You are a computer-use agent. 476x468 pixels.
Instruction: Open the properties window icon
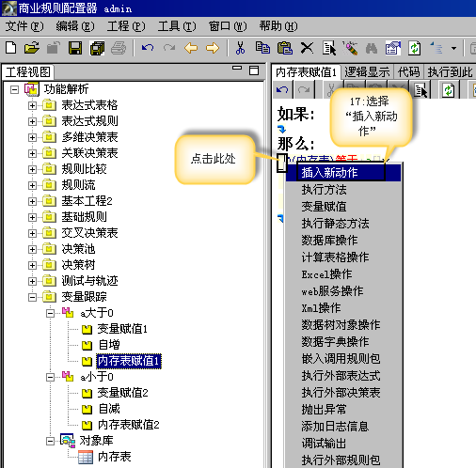click(x=393, y=48)
